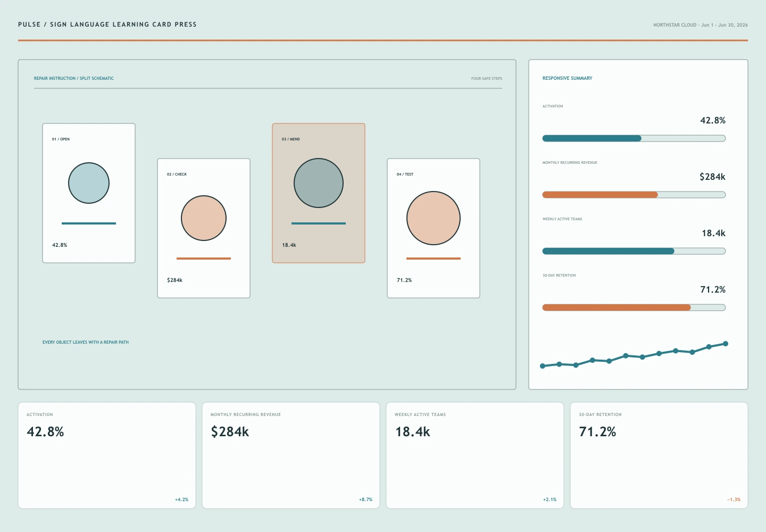Viewport: 766px width, 532px height.
Task: Select the 02 / CHECK step label
Action: [x=177, y=174]
